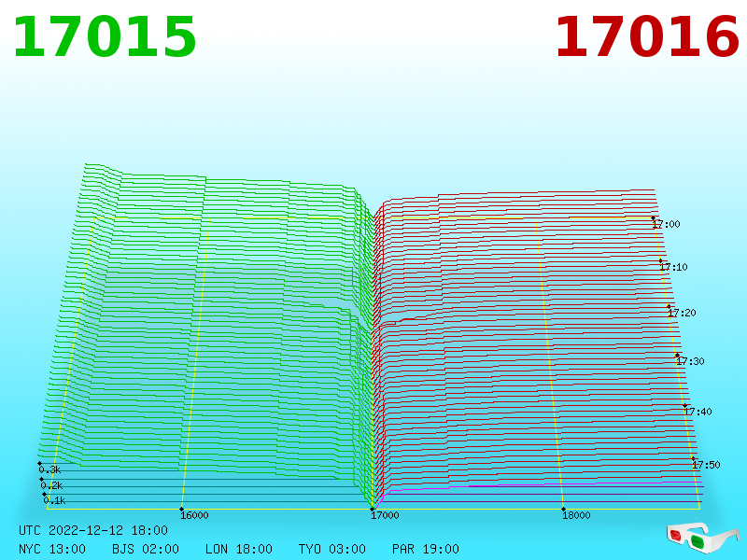Click the 17000 price axis label
747x560 pixels.
click(385, 515)
